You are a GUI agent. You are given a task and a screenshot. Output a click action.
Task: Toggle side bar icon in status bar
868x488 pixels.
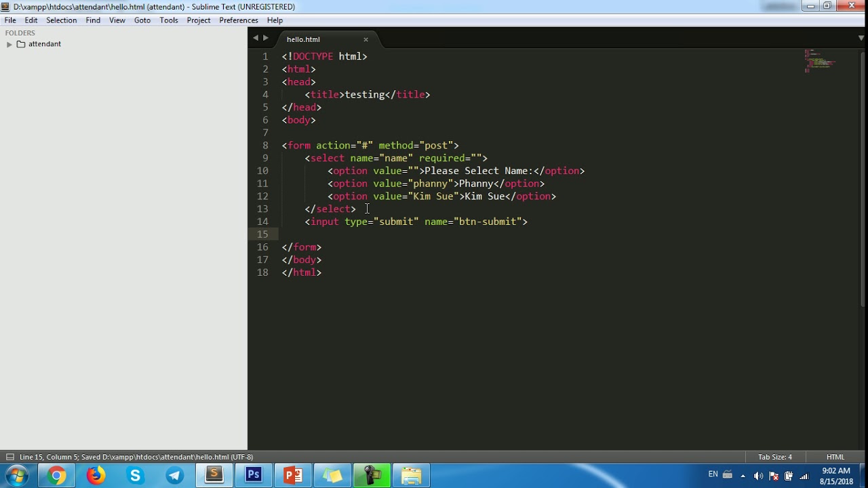[x=10, y=457]
